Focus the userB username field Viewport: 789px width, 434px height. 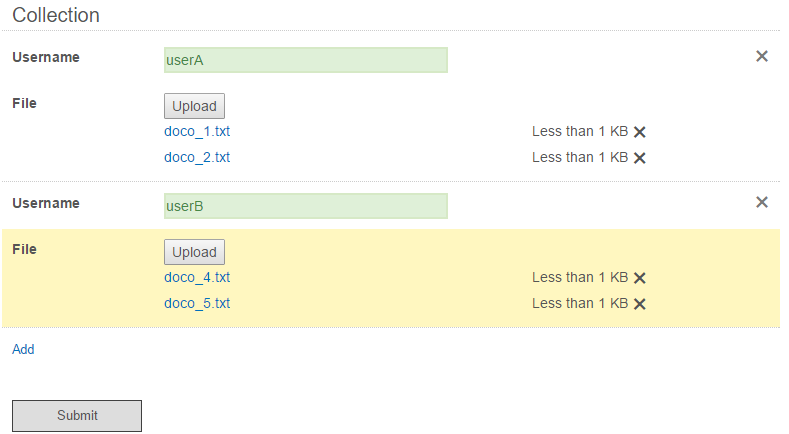point(305,206)
